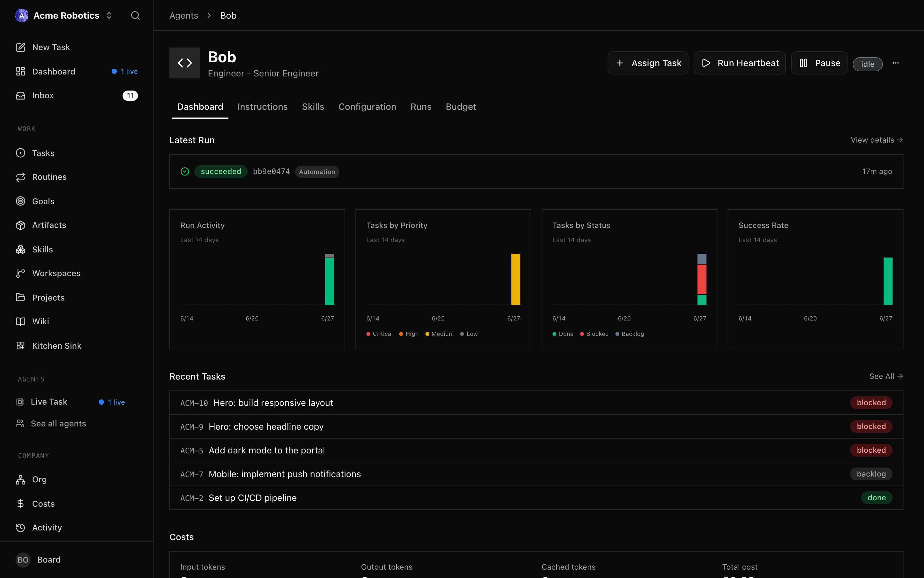Viewport: 924px width, 578px height.
Task: Open task ACM-7 Mobile push notifications
Action: (536, 474)
